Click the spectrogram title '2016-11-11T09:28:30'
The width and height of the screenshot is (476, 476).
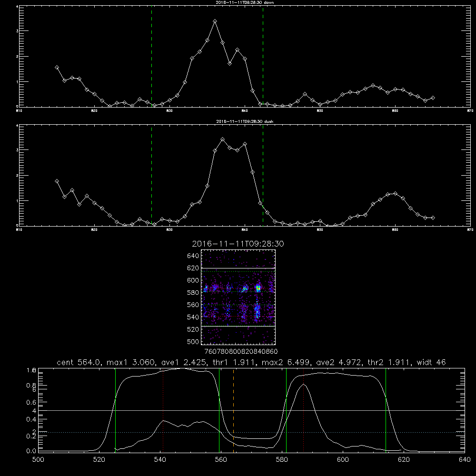tap(238, 244)
